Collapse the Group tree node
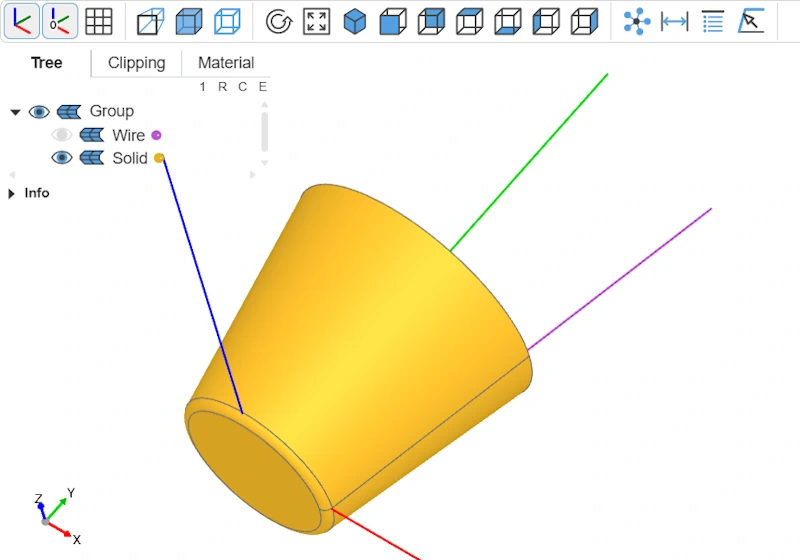The height and width of the screenshot is (560, 800). (15, 112)
